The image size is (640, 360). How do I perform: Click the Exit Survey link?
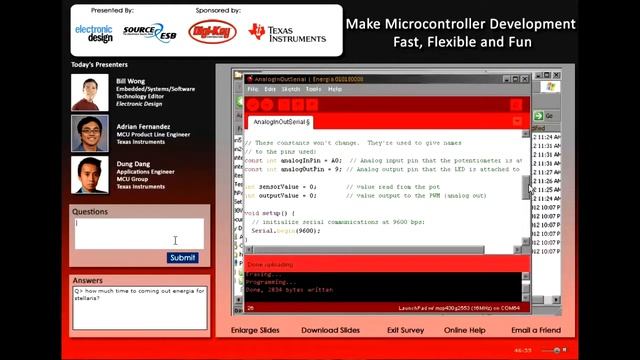(406, 330)
